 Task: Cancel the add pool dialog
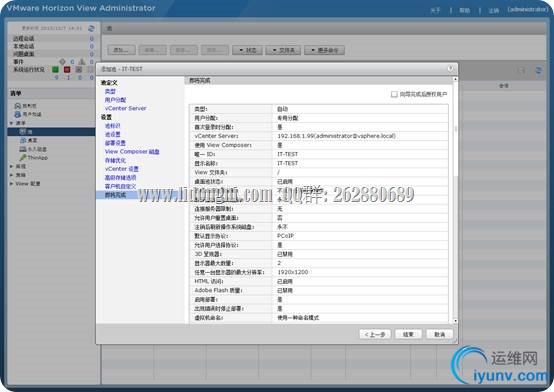(439, 334)
